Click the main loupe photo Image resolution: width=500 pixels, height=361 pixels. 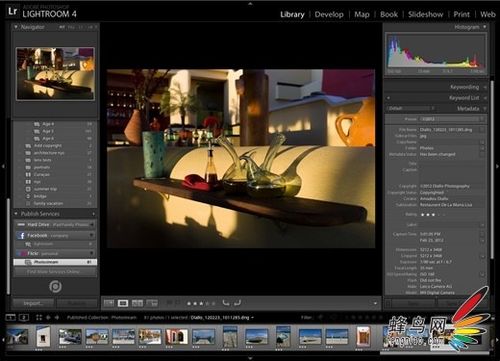tap(241, 158)
